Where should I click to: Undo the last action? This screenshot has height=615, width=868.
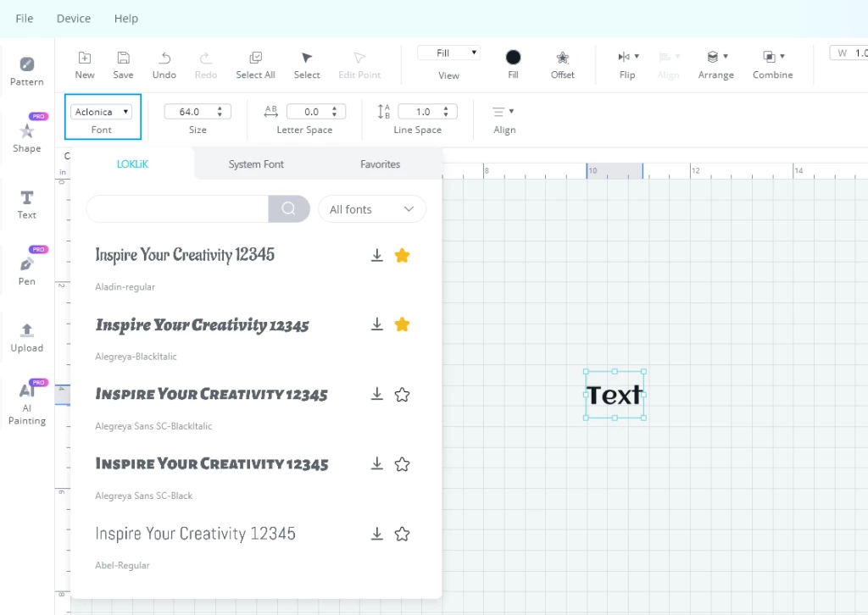[164, 65]
